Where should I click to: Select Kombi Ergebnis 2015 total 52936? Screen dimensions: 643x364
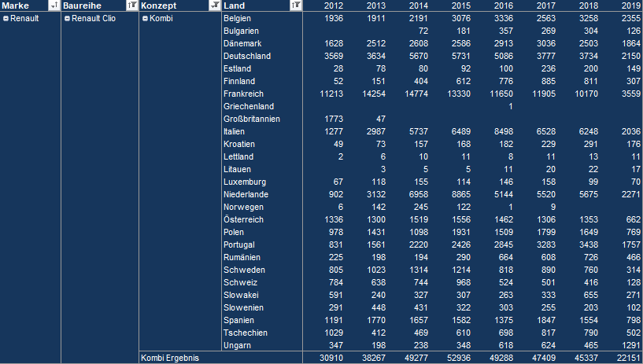click(459, 358)
